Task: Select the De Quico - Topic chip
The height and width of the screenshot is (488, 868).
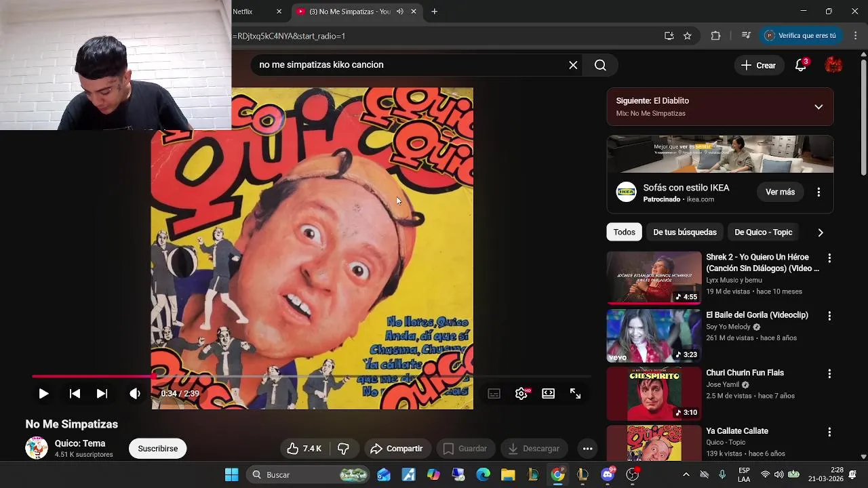Action: [763, 232]
